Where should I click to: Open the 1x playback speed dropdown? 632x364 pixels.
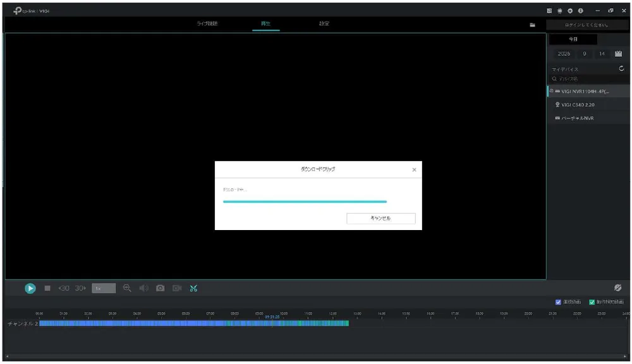tap(104, 288)
